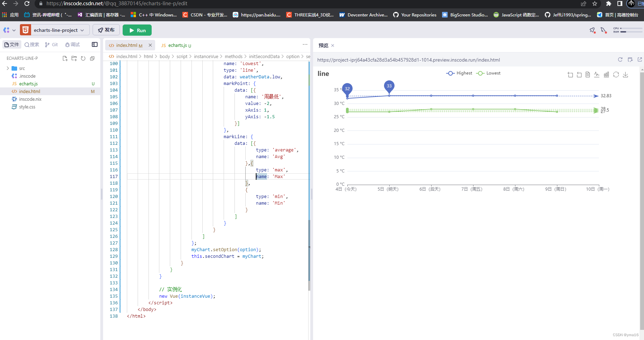Open editor more actions menu
The height and width of the screenshot is (340, 644).
pos(305,44)
